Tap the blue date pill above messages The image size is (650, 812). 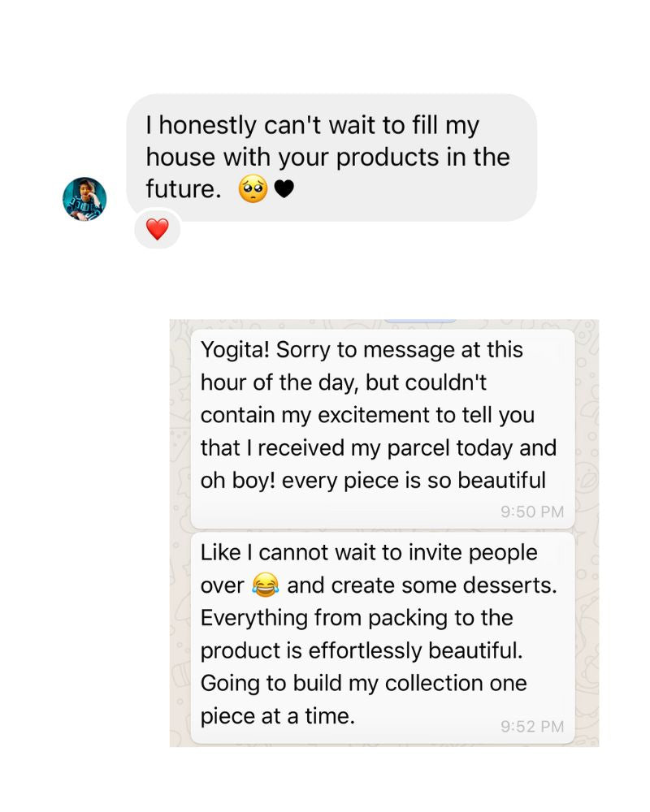(x=419, y=321)
